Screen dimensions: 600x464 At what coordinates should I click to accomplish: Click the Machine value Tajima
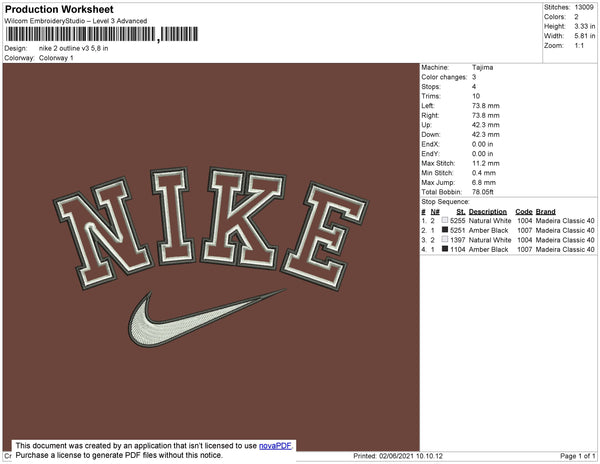(483, 67)
